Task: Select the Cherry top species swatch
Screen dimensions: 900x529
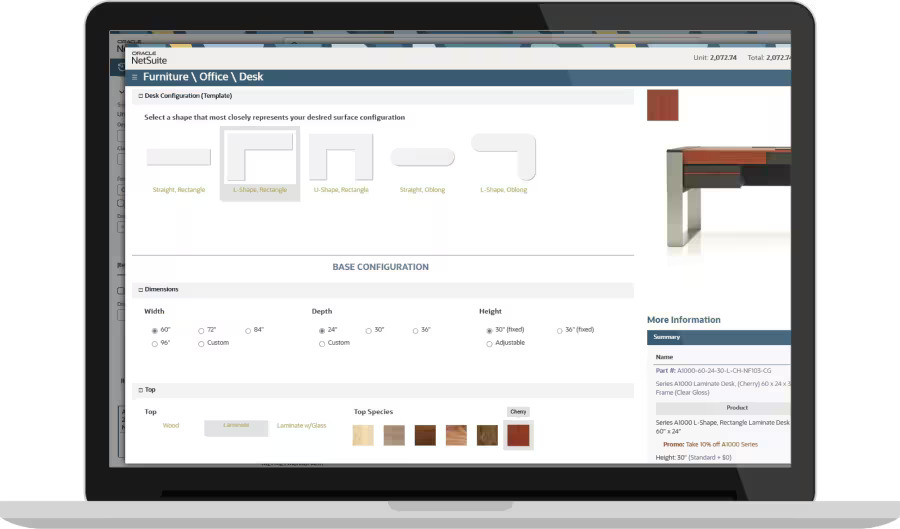Action: pyautogui.click(x=518, y=435)
